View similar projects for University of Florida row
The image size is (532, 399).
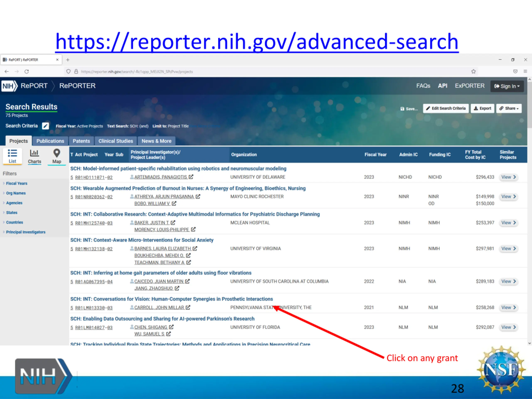coord(509,327)
